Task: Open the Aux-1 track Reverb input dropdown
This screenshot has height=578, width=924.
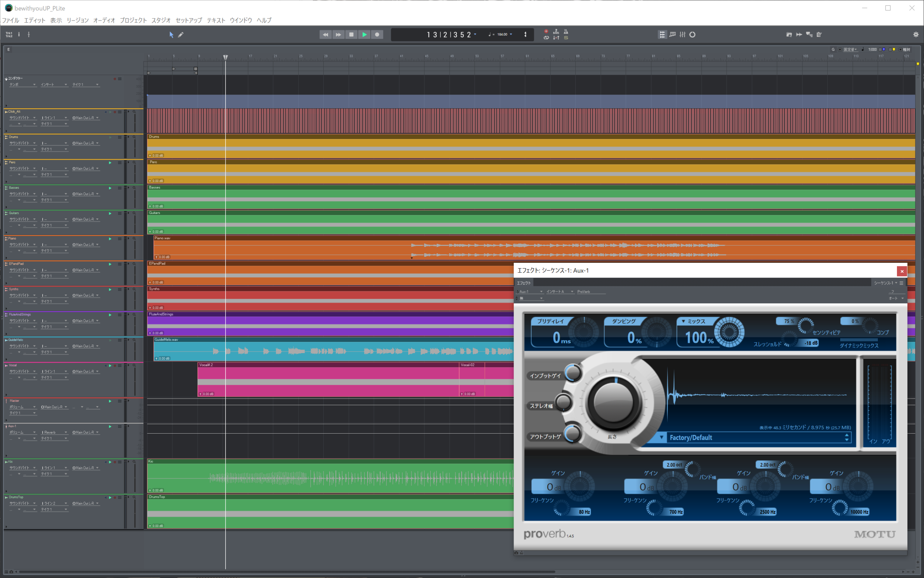Action: click(55, 433)
